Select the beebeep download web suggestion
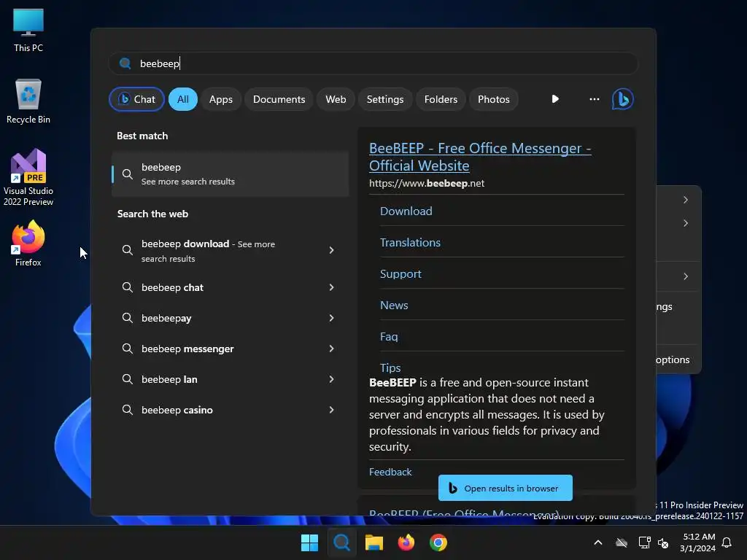This screenshot has height=560, width=747. tap(231, 251)
